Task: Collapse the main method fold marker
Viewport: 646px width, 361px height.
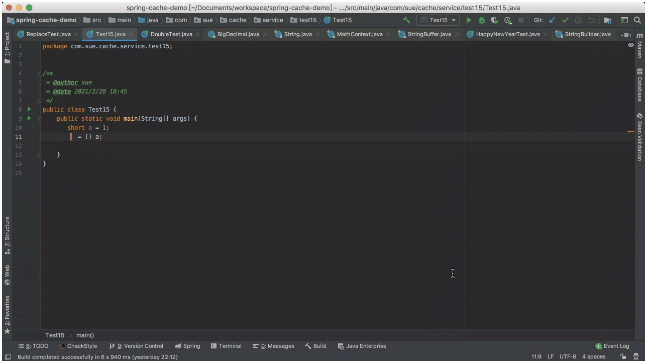Action: (x=40, y=119)
